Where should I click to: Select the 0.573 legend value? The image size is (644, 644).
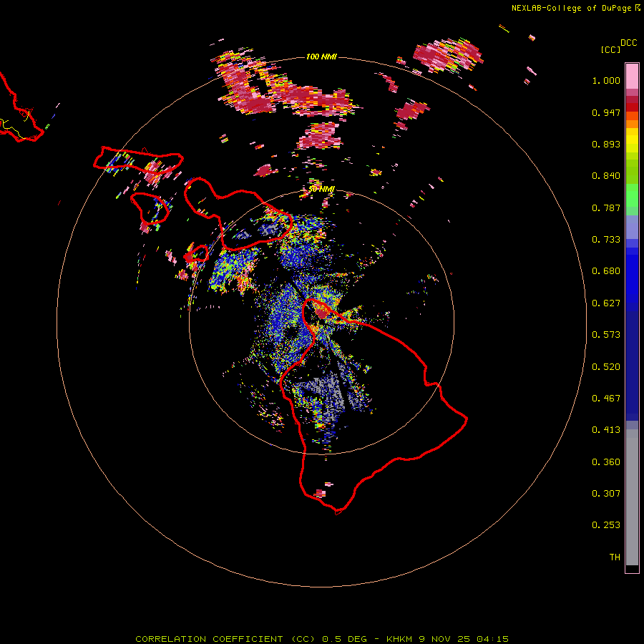pos(606,335)
